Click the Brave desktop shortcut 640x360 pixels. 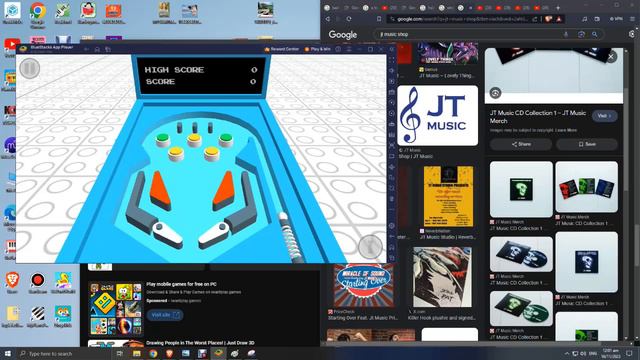point(12,282)
